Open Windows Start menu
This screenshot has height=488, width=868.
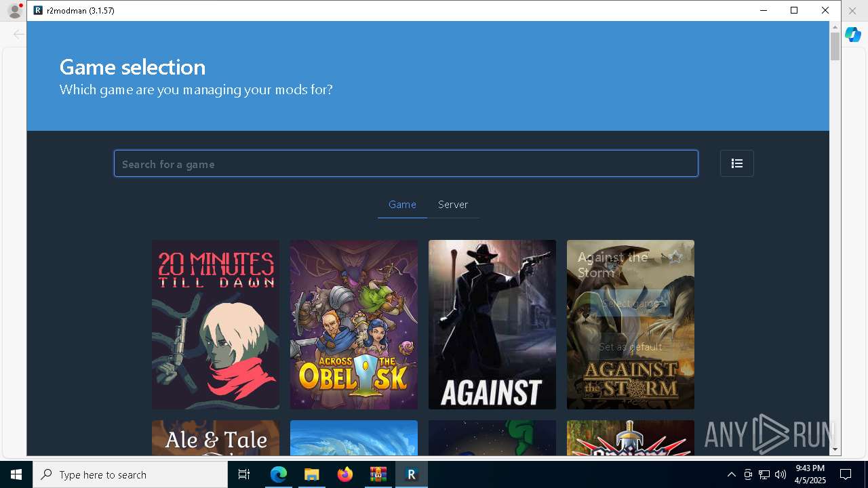click(x=16, y=474)
